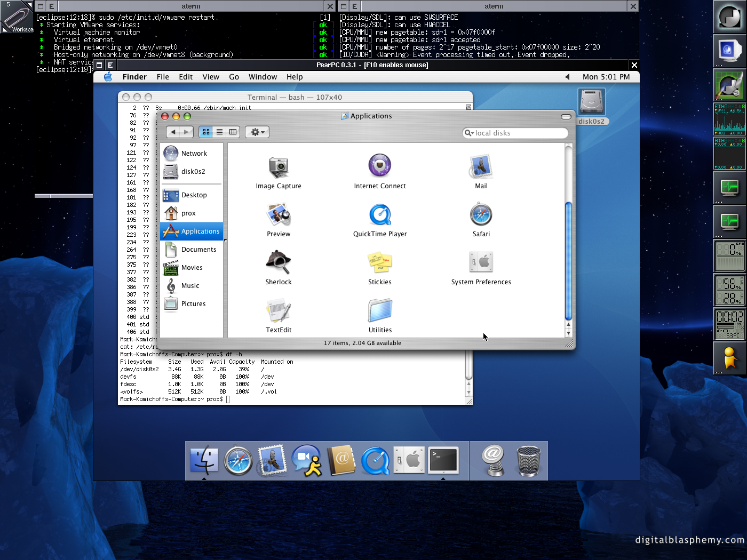Click the Applications window vertical scrollbar thumb
This screenshot has height=560, width=747.
point(568,261)
